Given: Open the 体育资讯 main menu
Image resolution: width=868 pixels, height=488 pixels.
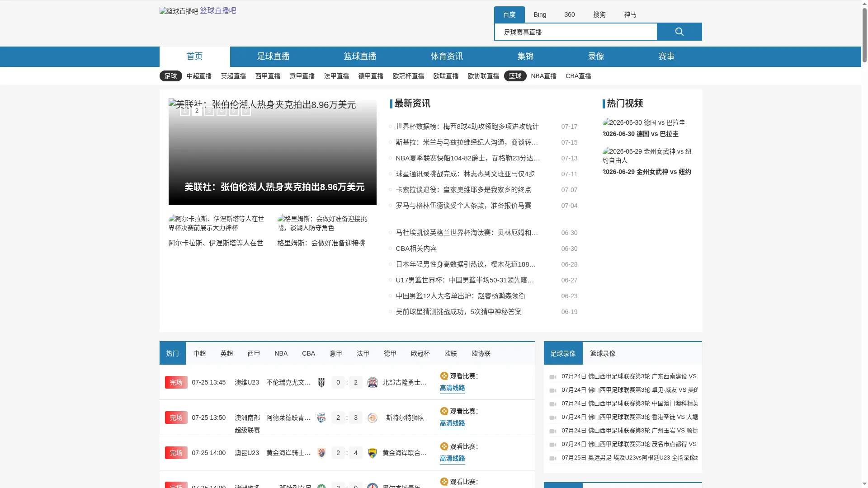Looking at the screenshot, I should click(x=447, y=56).
